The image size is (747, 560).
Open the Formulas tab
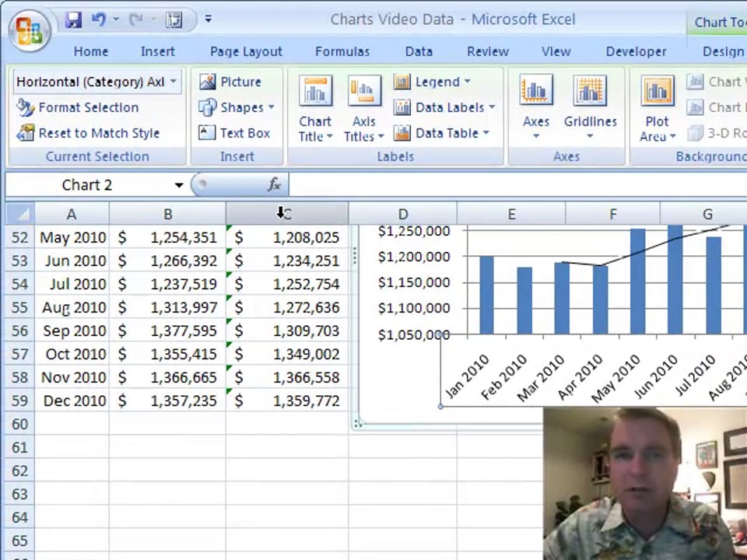342,51
